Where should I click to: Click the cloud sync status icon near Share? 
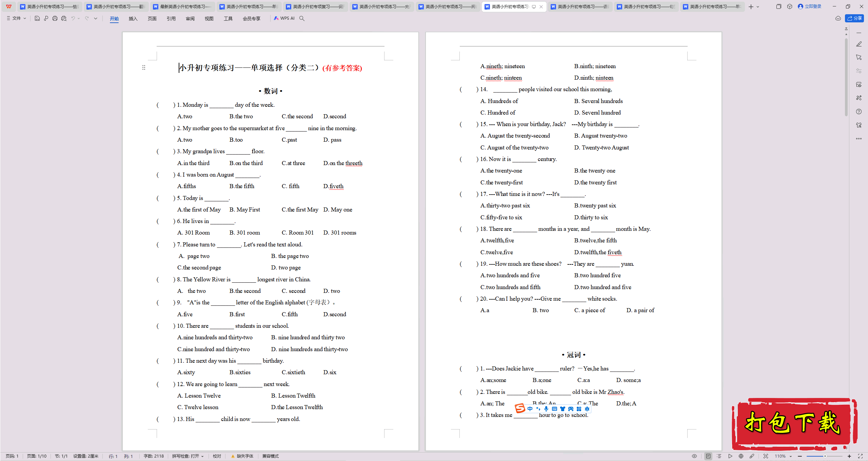click(x=838, y=18)
